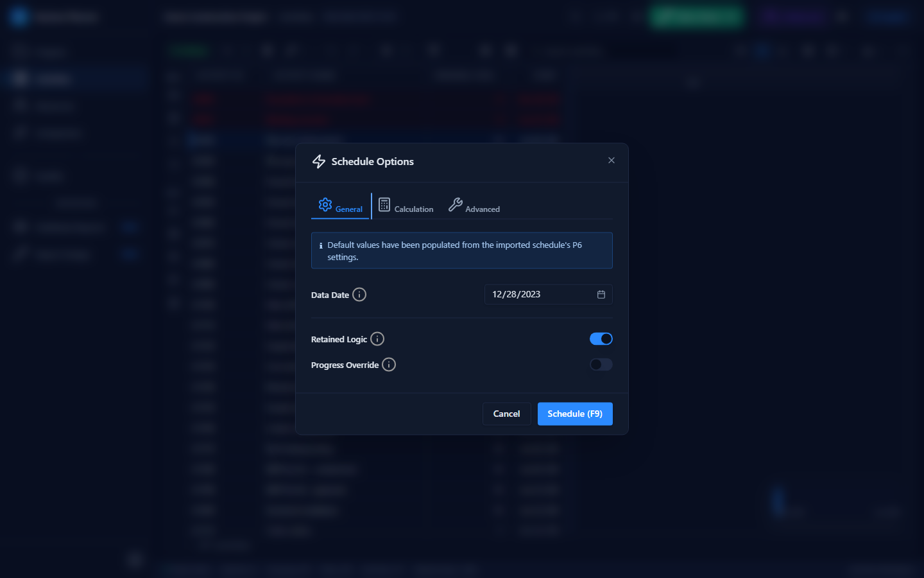This screenshot has height=578, width=924.
Task: Click the 'Data Date' label
Action: 330,295
